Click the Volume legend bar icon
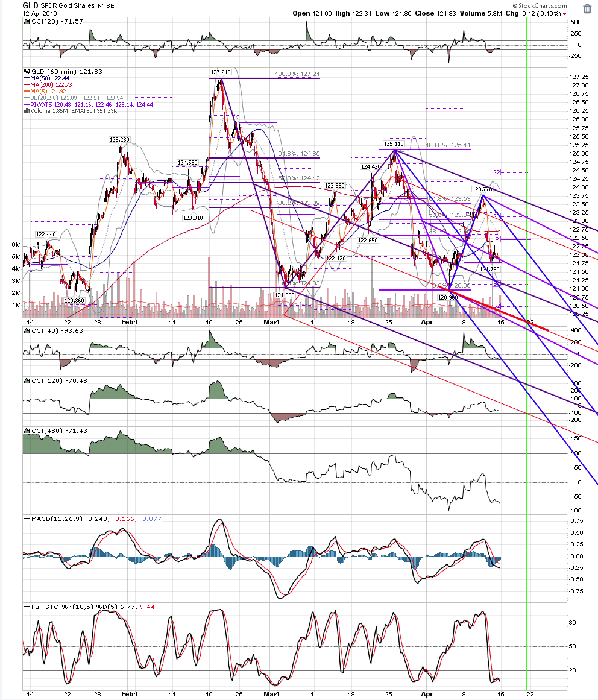Image resolution: width=598 pixels, height=700 pixels. [x=27, y=111]
